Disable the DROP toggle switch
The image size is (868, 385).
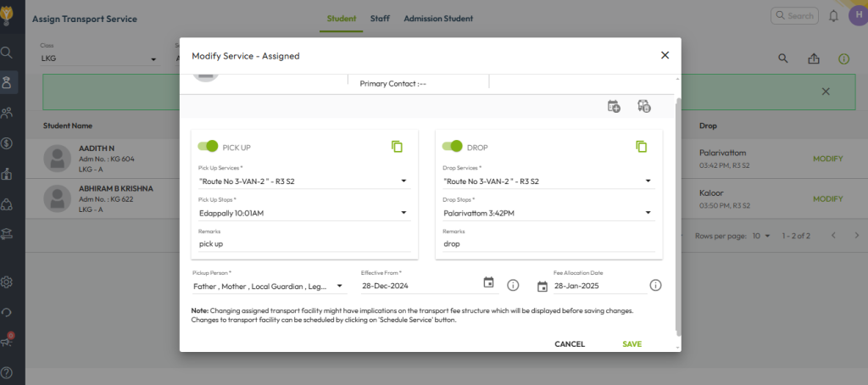tap(452, 147)
